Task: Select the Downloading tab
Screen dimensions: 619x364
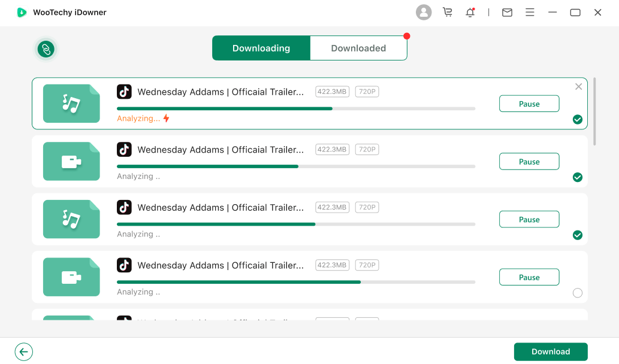Action: [261, 48]
